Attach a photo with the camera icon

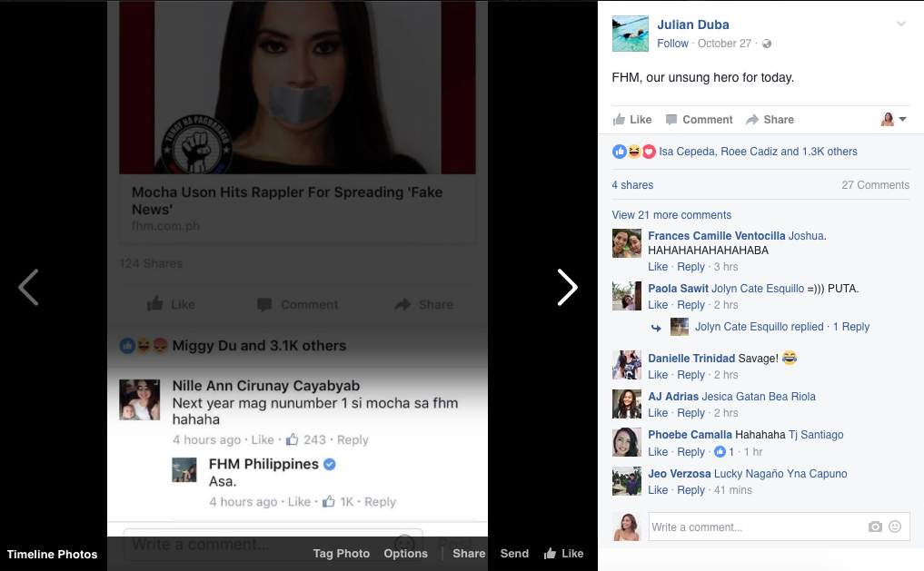coord(875,527)
